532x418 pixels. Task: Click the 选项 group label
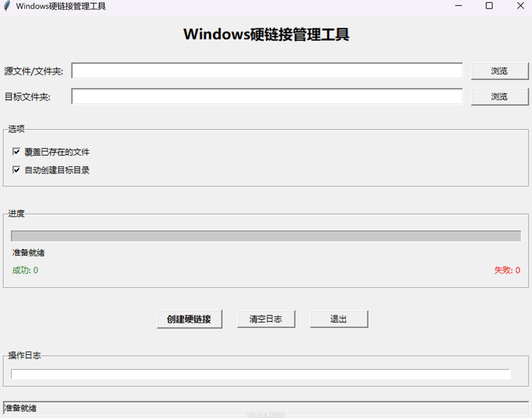16,129
